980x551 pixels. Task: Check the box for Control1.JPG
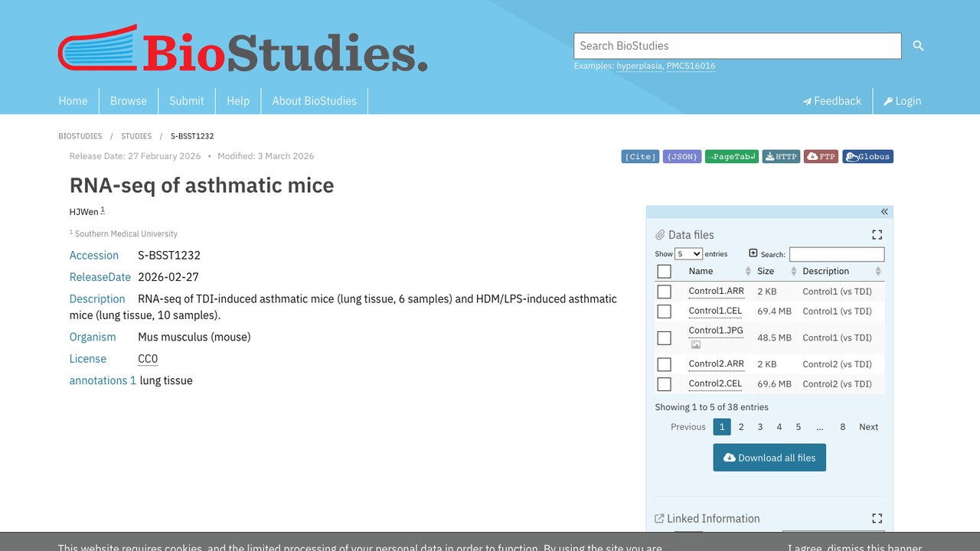(x=664, y=337)
